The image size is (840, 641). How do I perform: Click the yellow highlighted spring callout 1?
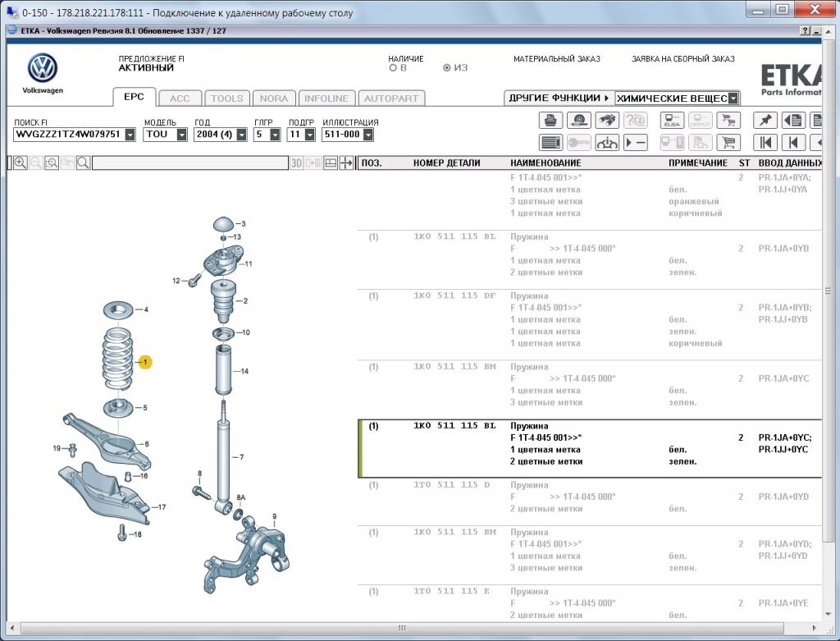point(144,362)
